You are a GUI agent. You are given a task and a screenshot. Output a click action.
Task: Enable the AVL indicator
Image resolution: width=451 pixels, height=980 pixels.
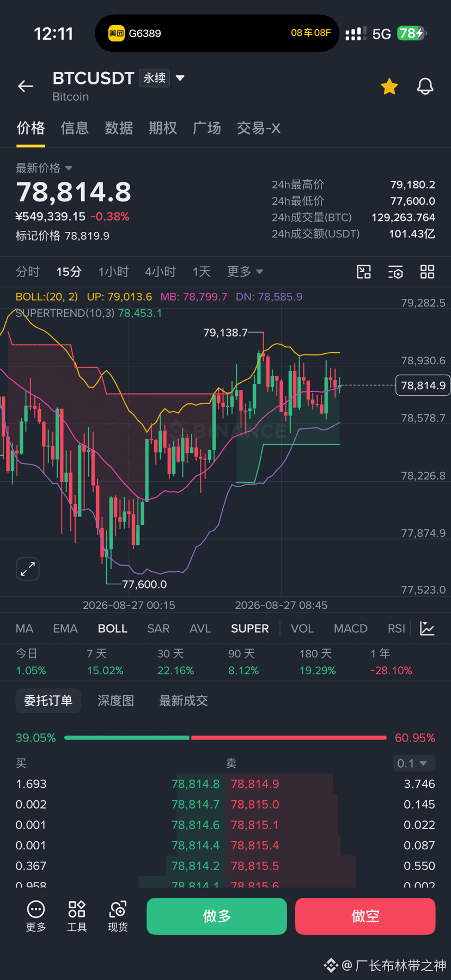200,628
